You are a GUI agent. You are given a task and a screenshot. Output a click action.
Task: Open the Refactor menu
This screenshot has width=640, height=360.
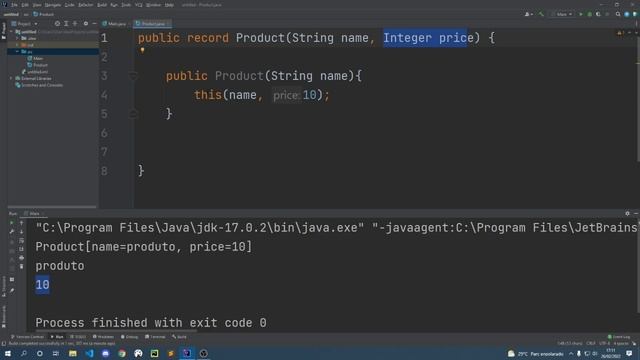tap(85, 5)
